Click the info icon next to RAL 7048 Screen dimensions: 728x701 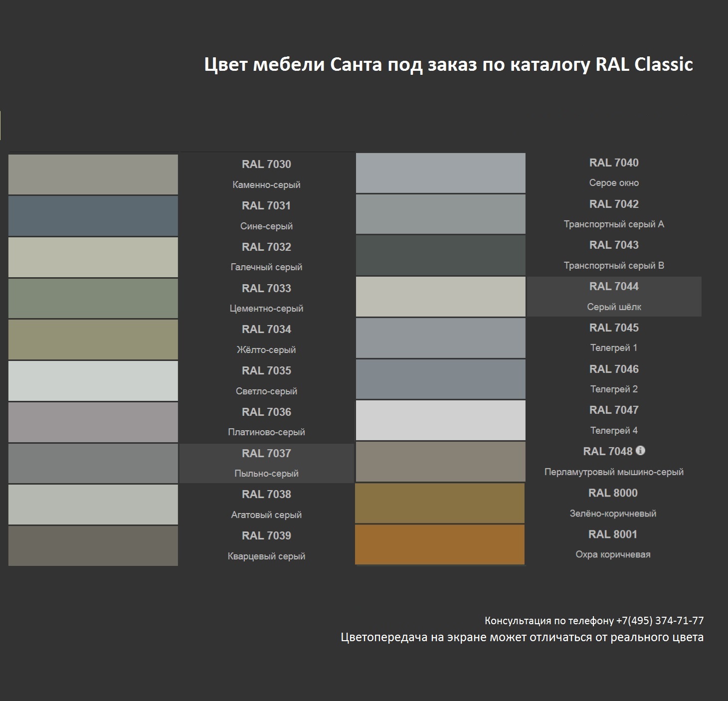pos(641,451)
